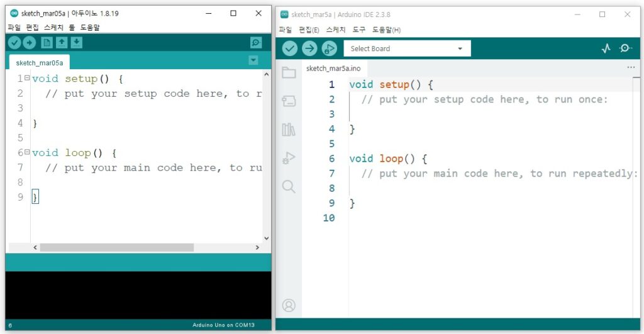644x334 pixels.
Task: Collapse setup() fold marker on line 1
Action: (27, 79)
